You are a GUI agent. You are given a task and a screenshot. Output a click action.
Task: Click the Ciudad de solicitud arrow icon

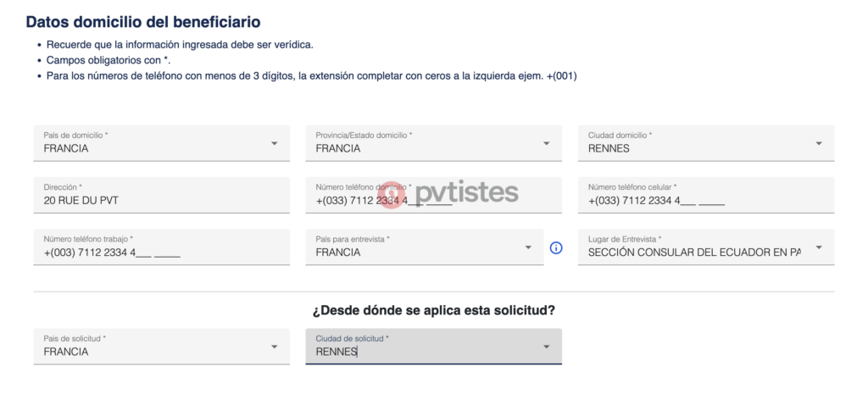coord(547,347)
